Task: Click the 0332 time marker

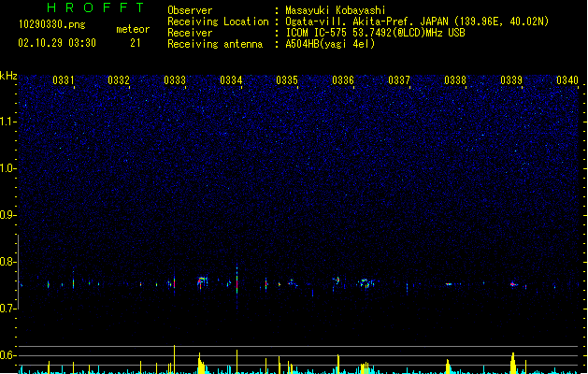Action: [x=119, y=80]
